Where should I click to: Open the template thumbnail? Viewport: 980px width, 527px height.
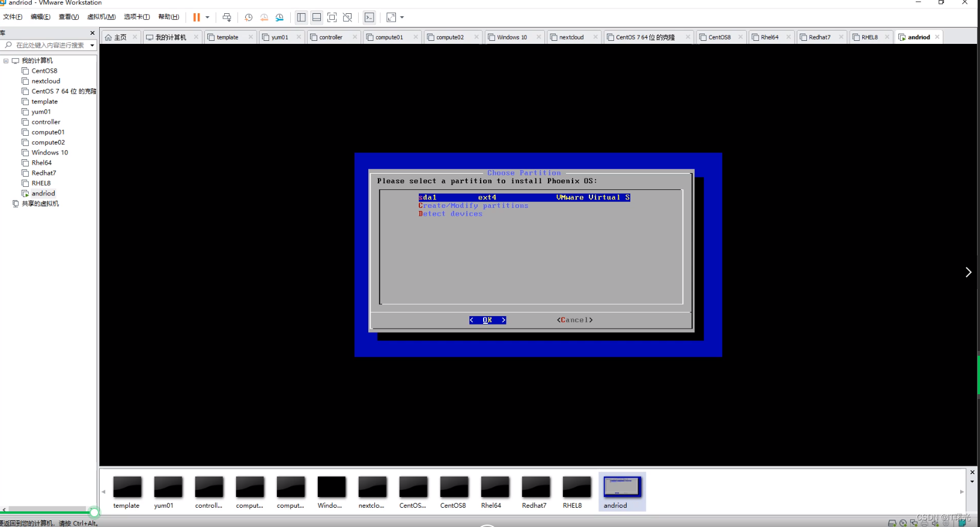(x=127, y=492)
